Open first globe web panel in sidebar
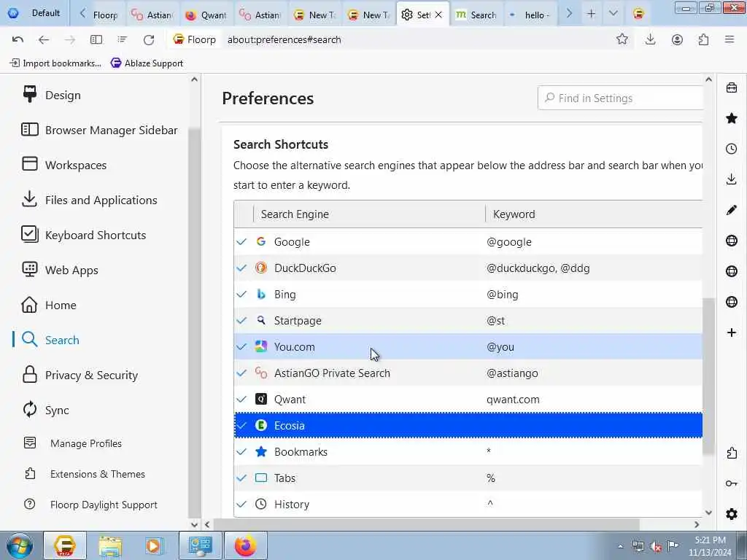The width and height of the screenshot is (747, 560). (x=732, y=241)
